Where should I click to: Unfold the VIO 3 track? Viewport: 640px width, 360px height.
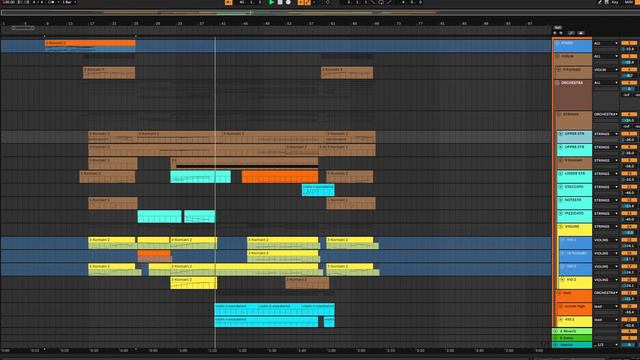pyautogui.click(x=563, y=280)
